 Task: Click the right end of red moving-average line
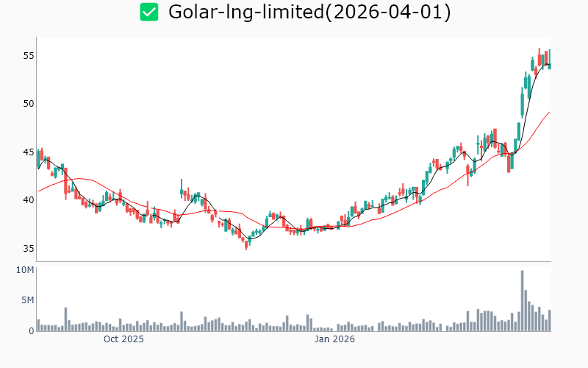549,113
